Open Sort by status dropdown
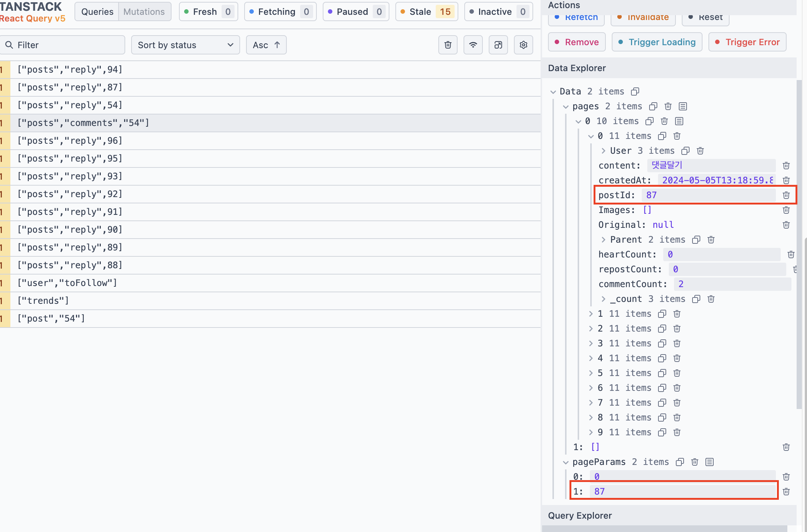Image resolution: width=807 pixels, height=532 pixels. point(186,45)
